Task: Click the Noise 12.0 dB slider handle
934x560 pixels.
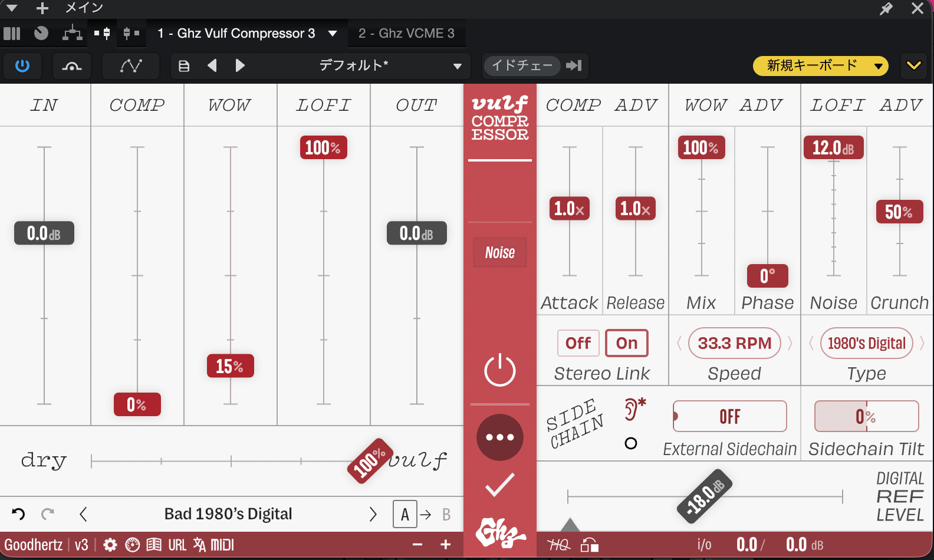Action: point(834,147)
